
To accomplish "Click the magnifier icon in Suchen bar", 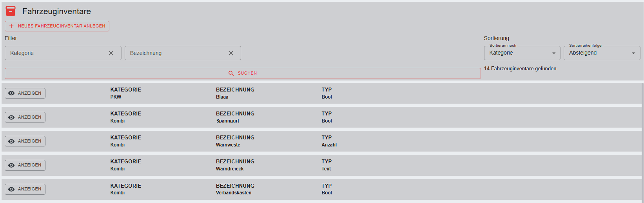I will coord(231,73).
